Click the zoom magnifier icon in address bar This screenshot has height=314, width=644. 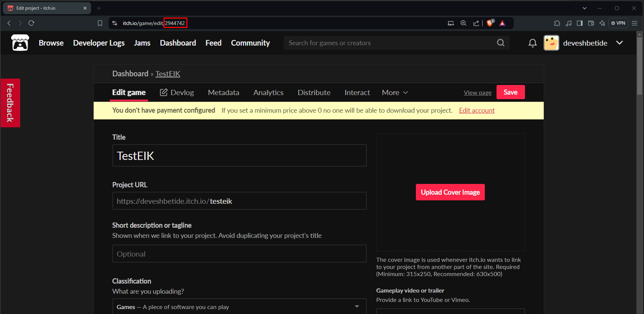coord(463,23)
